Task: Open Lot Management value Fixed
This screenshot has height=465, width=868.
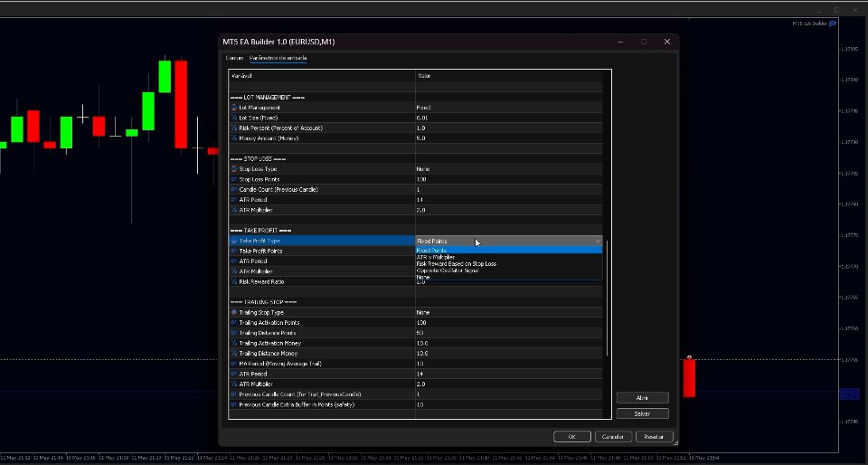Action: [509, 108]
